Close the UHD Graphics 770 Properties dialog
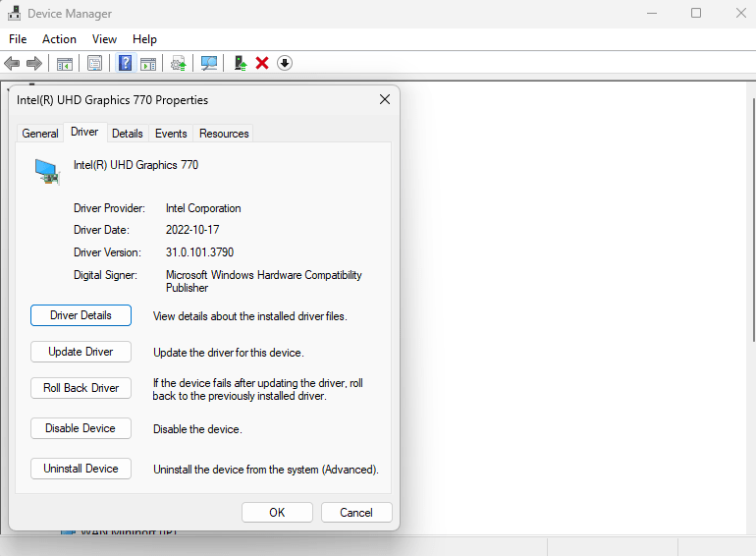This screenshot has width=756, height=556. point(385,99)
